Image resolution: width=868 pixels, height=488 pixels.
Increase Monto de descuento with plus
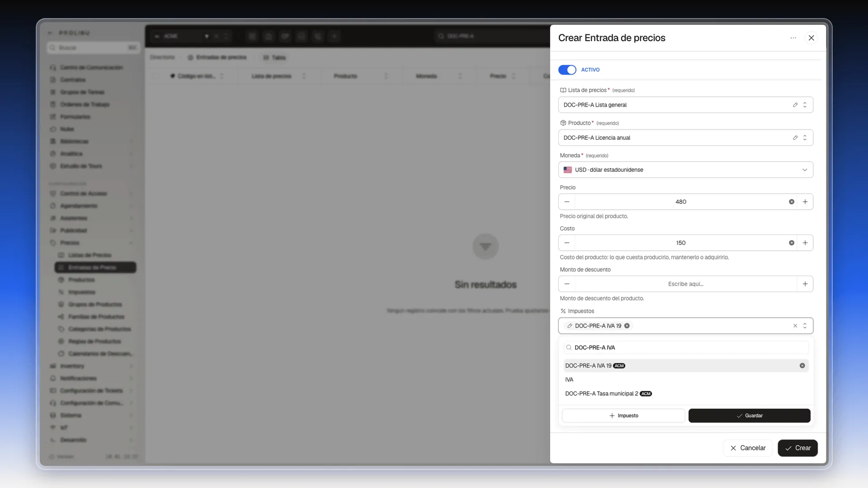tap(805, 284)
